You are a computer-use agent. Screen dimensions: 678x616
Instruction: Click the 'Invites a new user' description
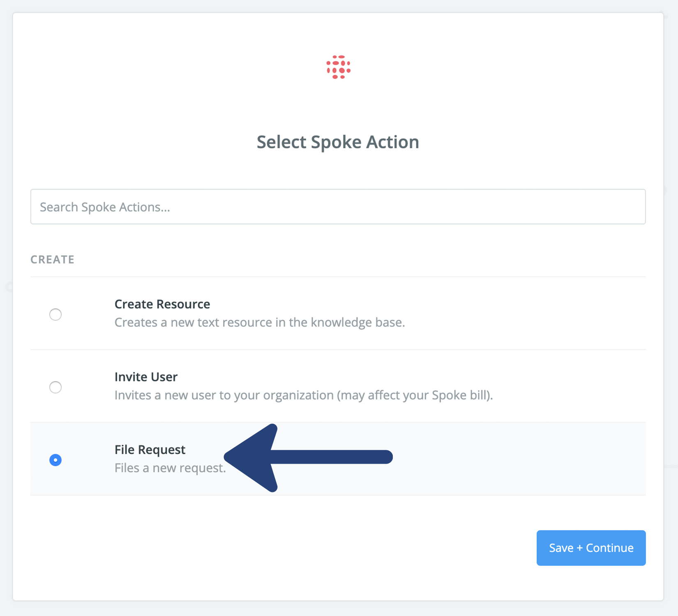coord(304,395)
